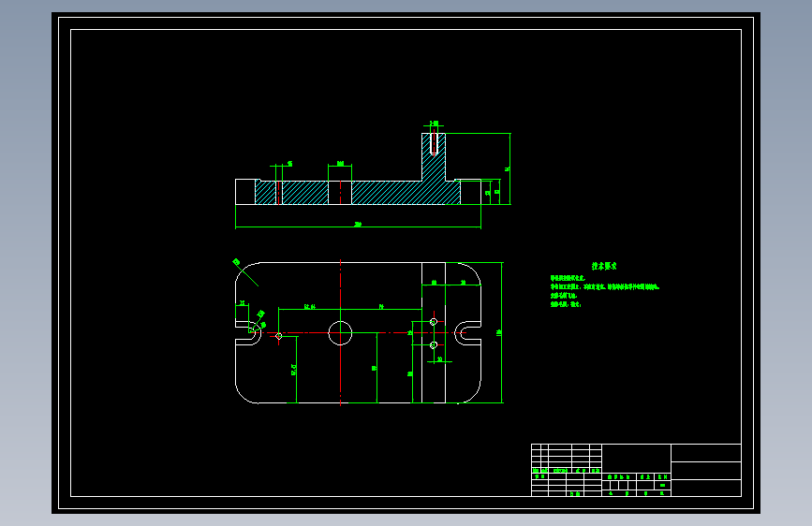
Task: Select the U-shaped slot on plan view's left edge
Action: pos(248,333)
